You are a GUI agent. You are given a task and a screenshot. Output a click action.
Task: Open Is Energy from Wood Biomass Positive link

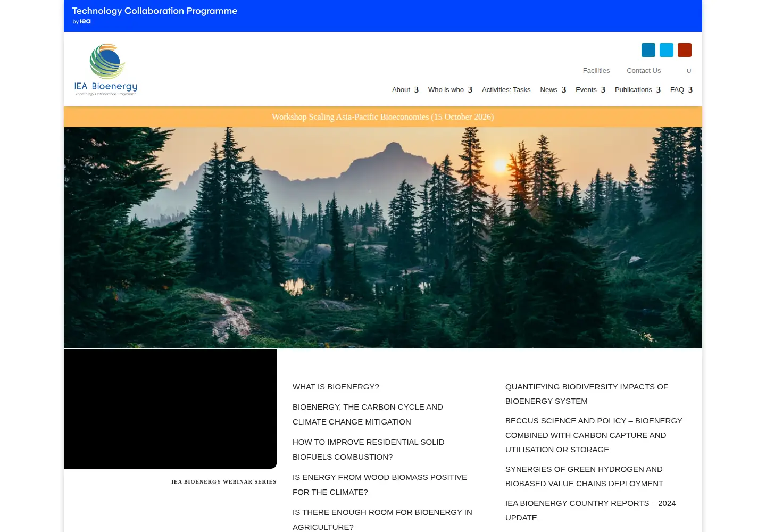380,485
